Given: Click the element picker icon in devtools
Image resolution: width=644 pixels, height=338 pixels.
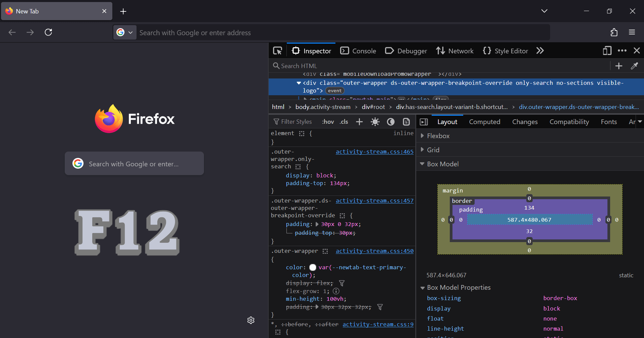Looking at the screenshot, I should click(x=278, y=51).
